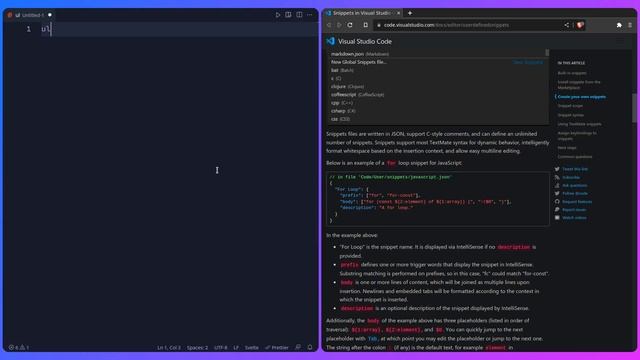This screenshot has width=640, height=360.
Task: Click Tweet this link
Action: coord(575,169)
